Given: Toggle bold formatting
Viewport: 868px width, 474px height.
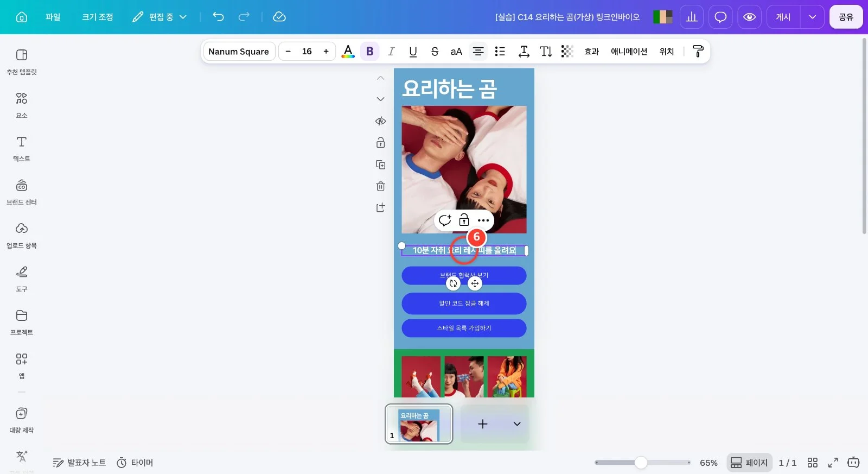Looking at the screenshot, I should coord(370,51).
